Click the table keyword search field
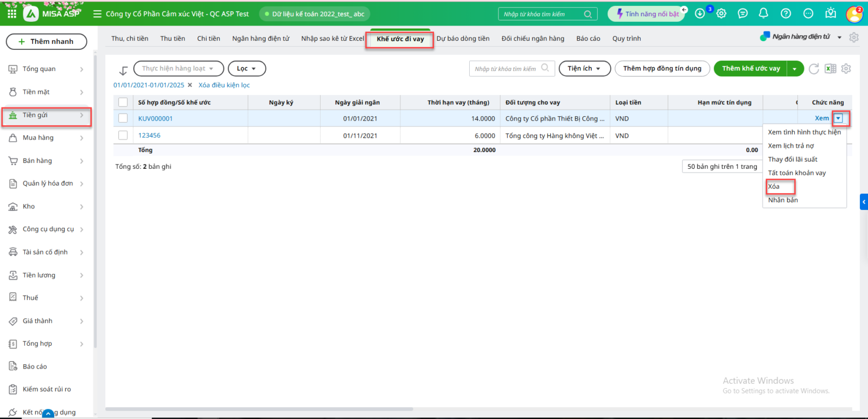 tap(506, 68)
